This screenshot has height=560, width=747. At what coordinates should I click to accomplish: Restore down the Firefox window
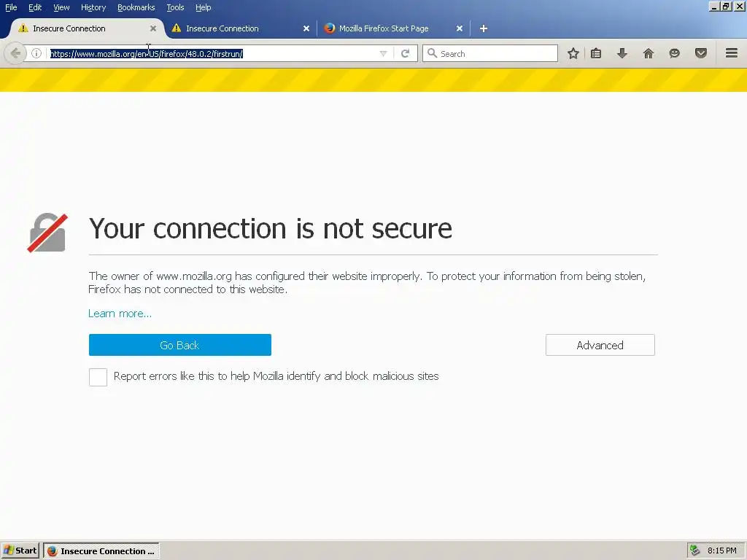(726, 7)
